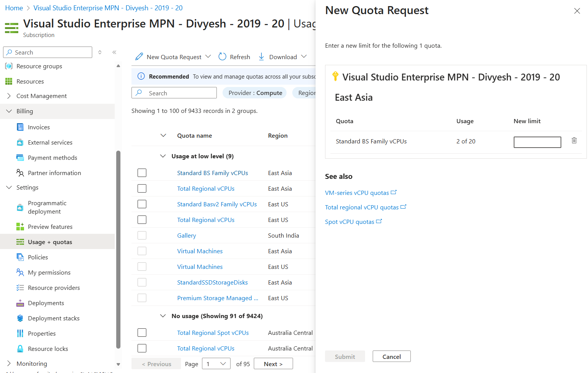Viewport: 588px width, 373px height.
Task: Click the Resource locks padlock icon
Action: [20, 349]
